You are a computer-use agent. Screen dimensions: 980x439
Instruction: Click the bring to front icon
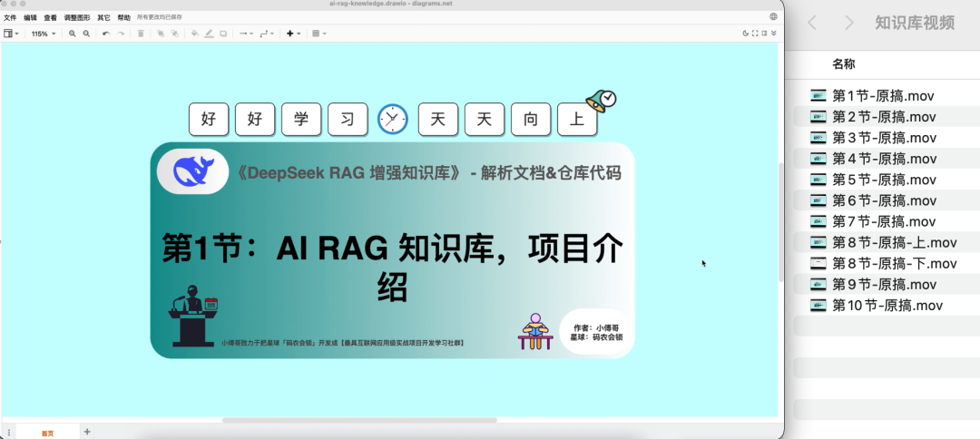(x=161, y=34)
